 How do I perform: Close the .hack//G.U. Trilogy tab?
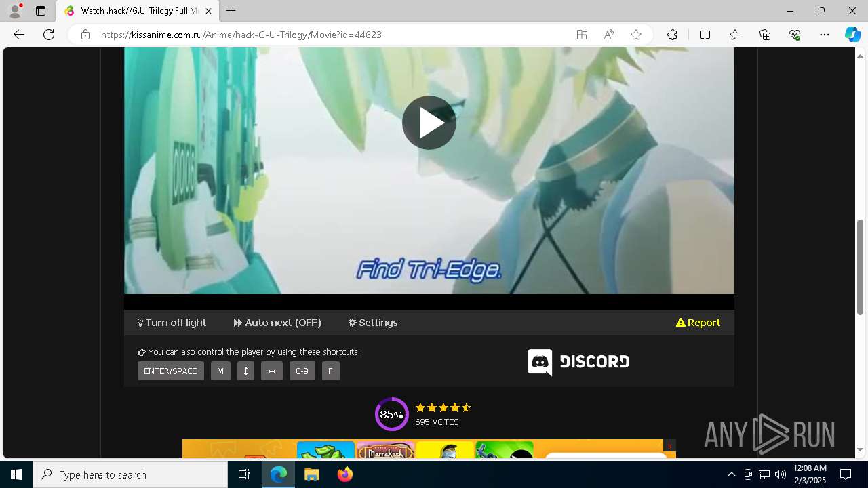pyautogui.click(x=208, y=11)
